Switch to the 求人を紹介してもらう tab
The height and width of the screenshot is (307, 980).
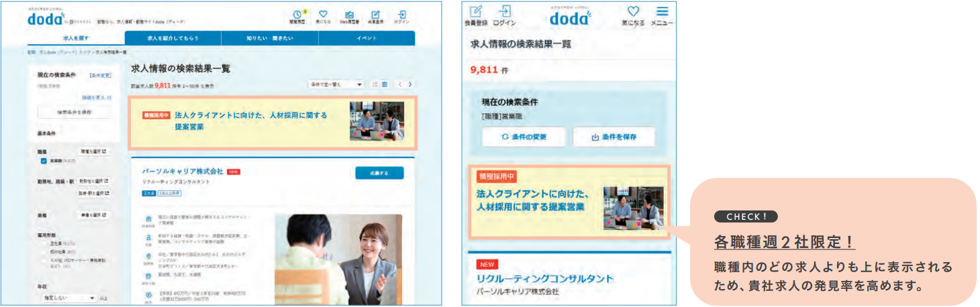(x=173, y=38)
